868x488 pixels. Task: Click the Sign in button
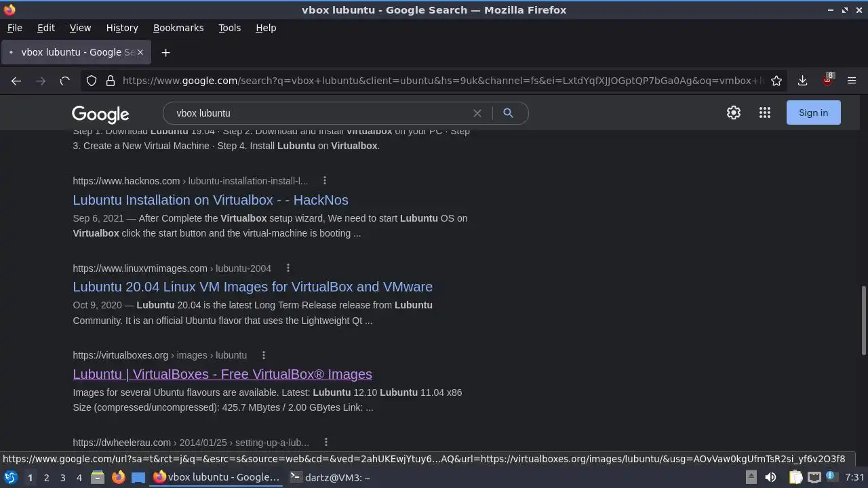click(813, 113)
